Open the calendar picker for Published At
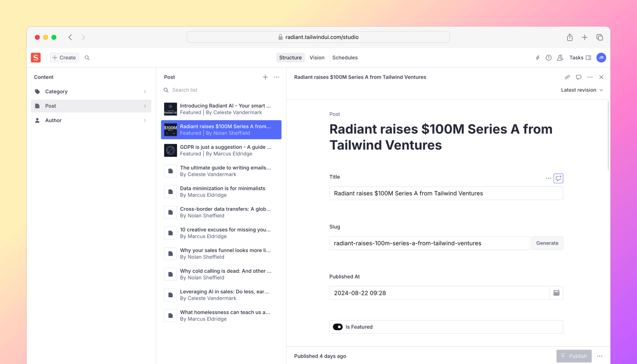This screenshot has width=637, height=364. click(556, 293)
